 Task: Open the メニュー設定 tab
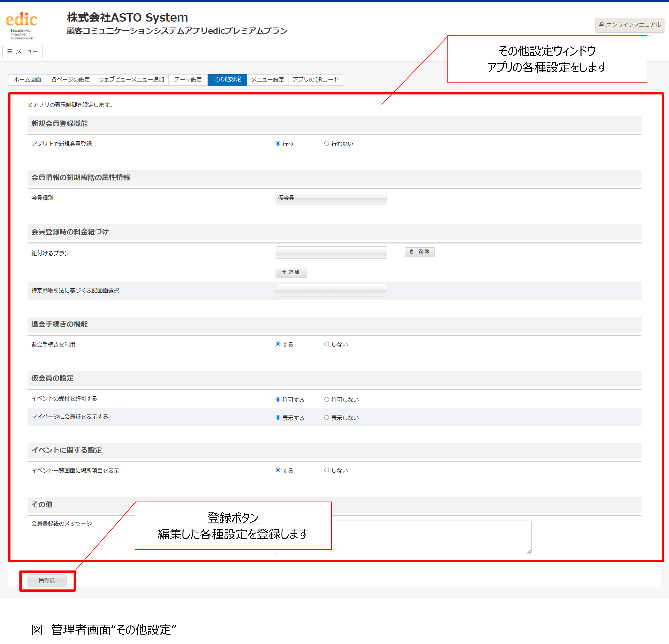pyautogui.click(x=267, y=79)
